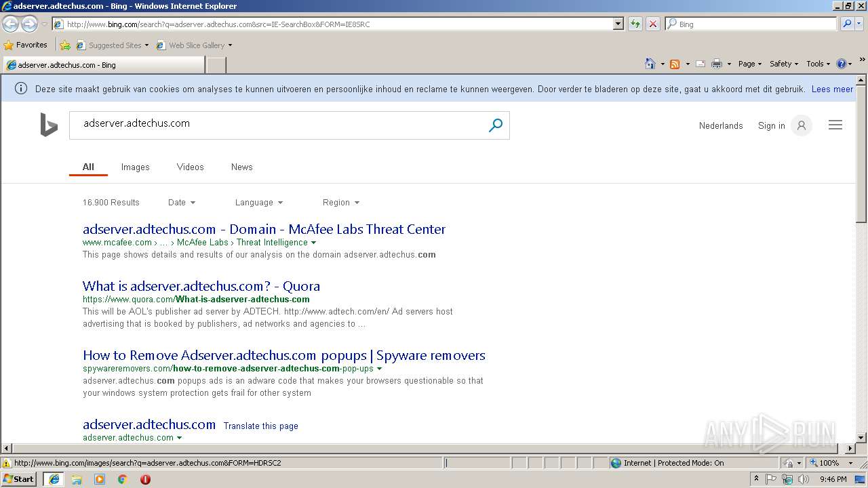Click the Print icon
Screen dimensions: 868x488
tap(717, 64)
